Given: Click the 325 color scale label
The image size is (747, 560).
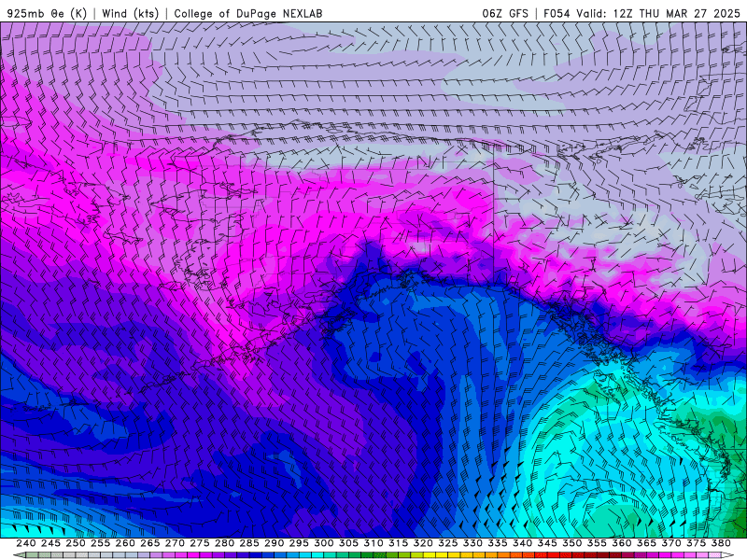Looking at the screenshot, I should click(448, 543).
